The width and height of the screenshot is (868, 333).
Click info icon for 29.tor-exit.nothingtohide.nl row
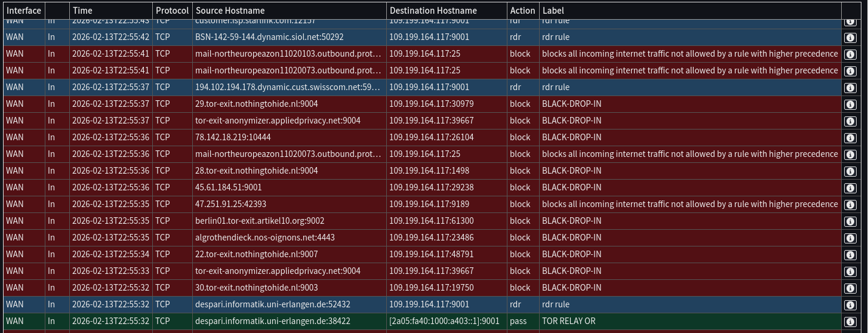(849, 104)
